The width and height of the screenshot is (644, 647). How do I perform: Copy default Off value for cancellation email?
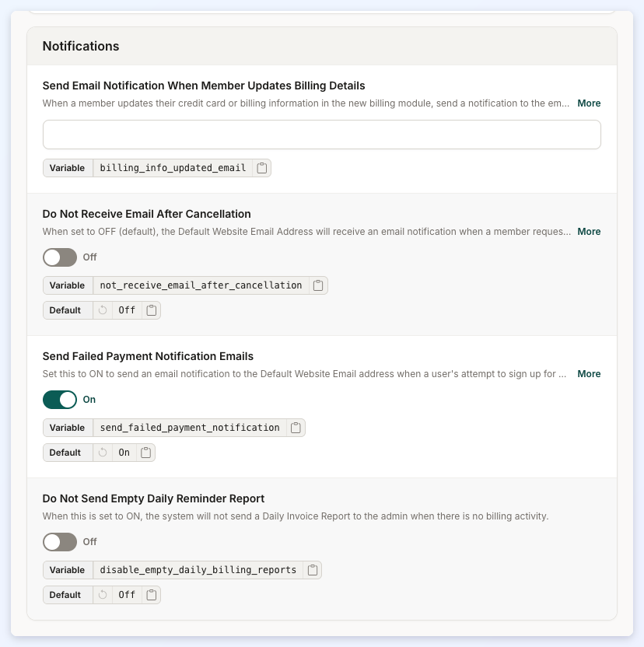(152, 310)
